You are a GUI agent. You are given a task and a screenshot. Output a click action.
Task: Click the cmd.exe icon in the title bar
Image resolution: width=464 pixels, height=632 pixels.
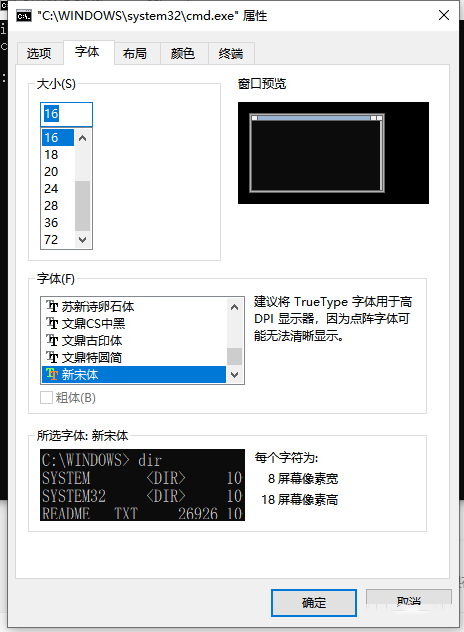24,16
